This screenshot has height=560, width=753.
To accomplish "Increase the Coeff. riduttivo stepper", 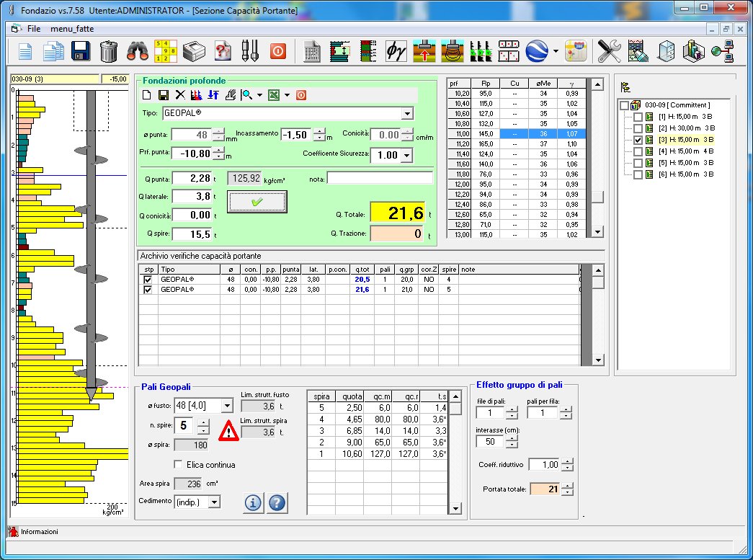I will pyautogui.click(x=567, y=461).
